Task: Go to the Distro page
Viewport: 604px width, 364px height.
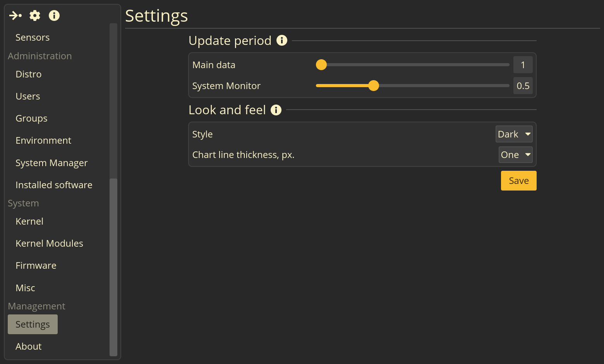Action: tap(29, 74)
